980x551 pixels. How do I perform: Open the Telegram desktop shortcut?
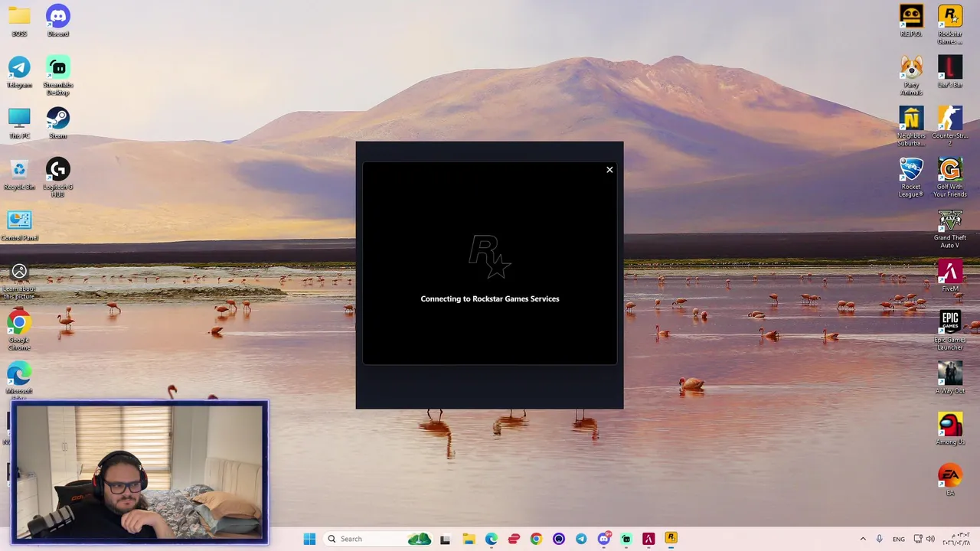(19, 71)
